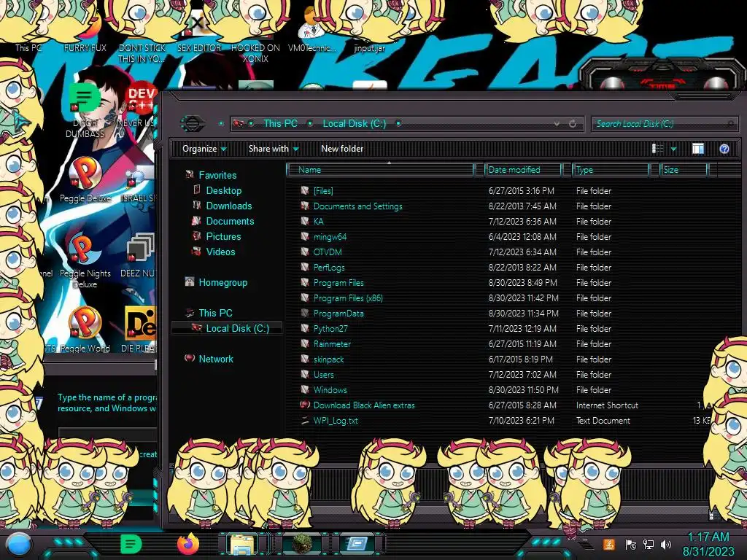Open the view options dropdown arrow
This screenshot has width=747, height=560.
click(x=673, y=149)
